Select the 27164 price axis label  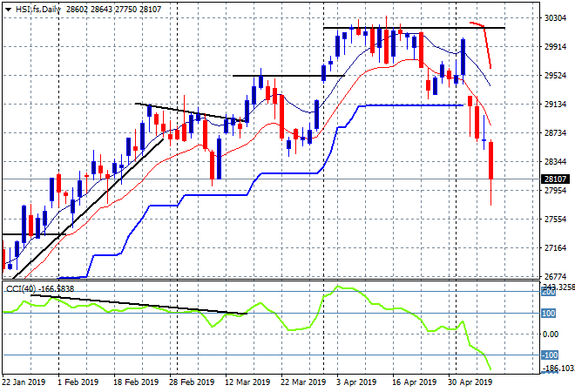click(x=555, y=248)
